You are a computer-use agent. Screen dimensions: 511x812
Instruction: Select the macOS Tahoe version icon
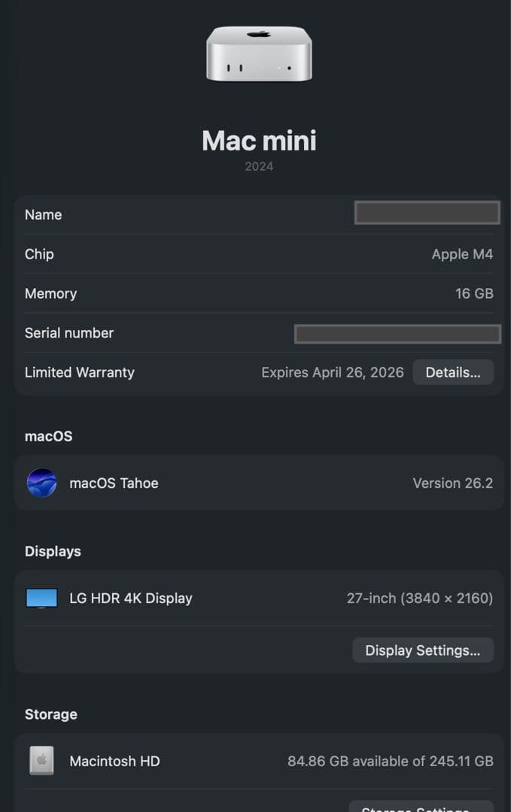[x=41, y=483]
